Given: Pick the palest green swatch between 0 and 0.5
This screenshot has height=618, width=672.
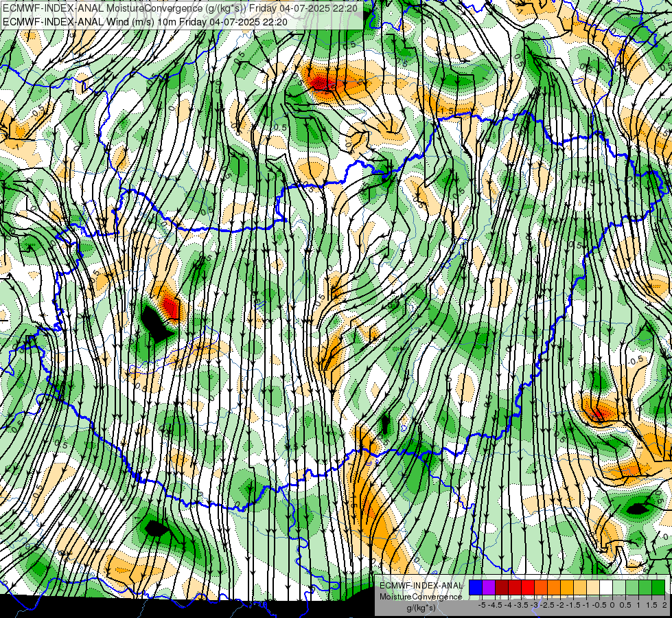Looking at the screenshot, I should coord(619,588).
